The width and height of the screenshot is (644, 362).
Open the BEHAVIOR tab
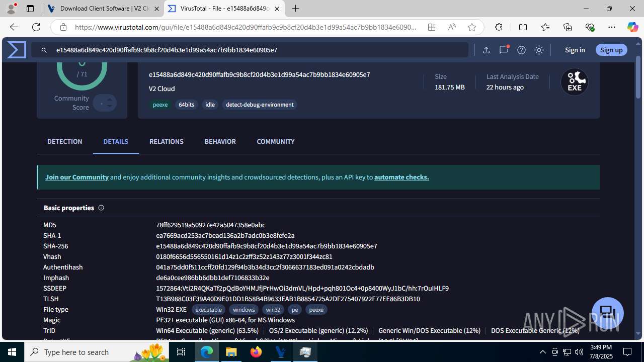[220, 142]
